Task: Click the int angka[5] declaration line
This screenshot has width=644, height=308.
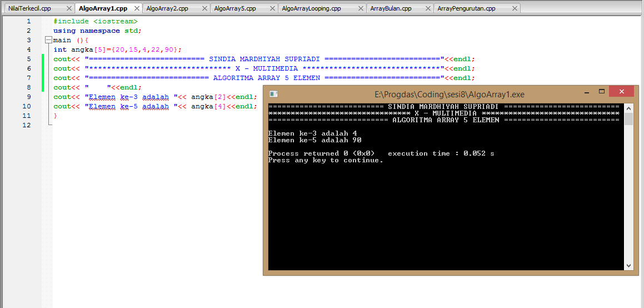Action: point(117,49)
